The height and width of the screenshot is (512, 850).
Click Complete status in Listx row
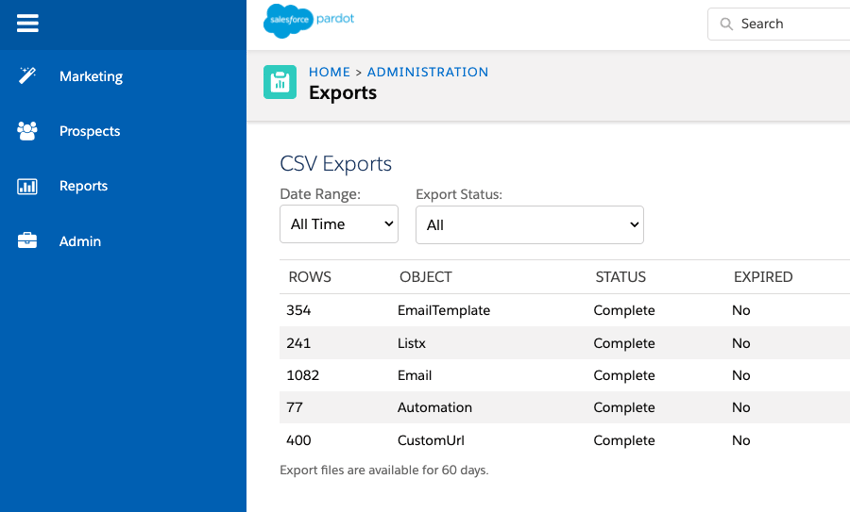tap(624, 344)
